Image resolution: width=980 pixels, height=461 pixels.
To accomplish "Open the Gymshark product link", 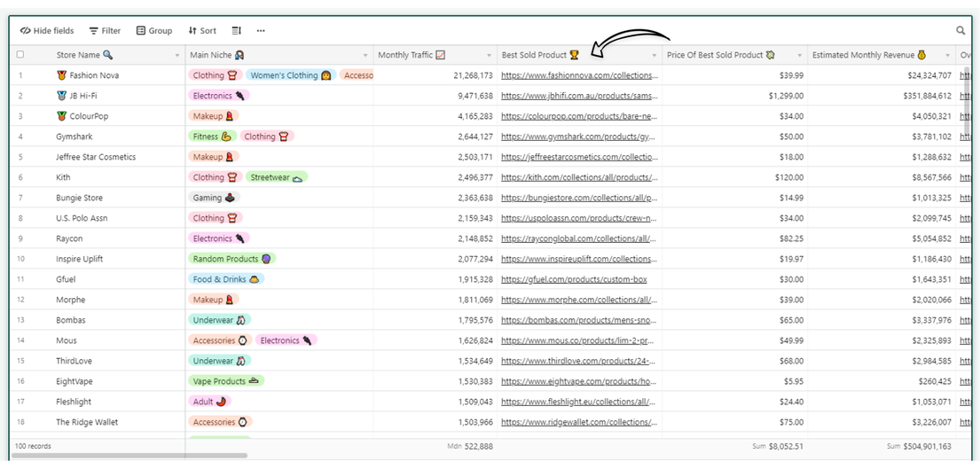I will 579,137.
